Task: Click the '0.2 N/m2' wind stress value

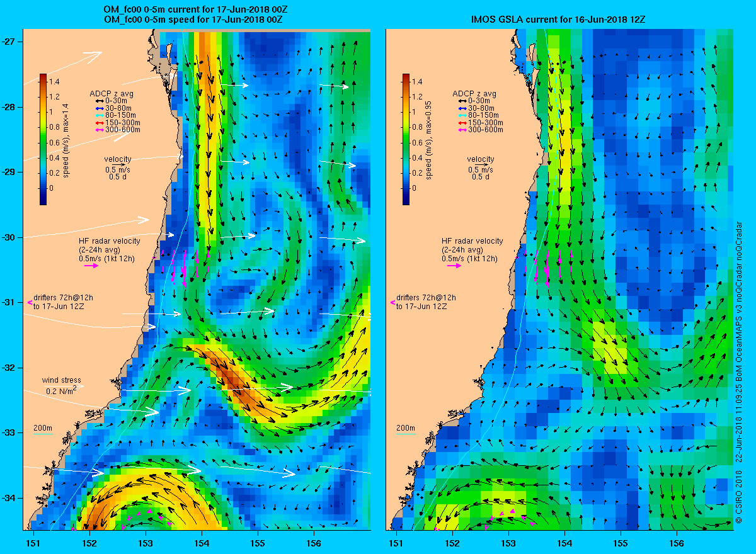Action: click(x=62, y=391)
